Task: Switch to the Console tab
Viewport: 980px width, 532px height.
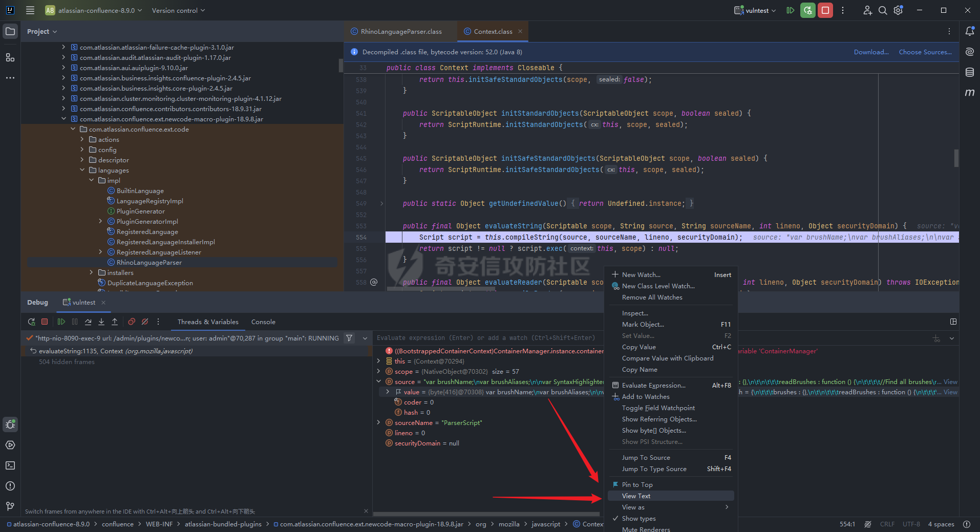Action: pyautogui.click(x=263, y=322)
